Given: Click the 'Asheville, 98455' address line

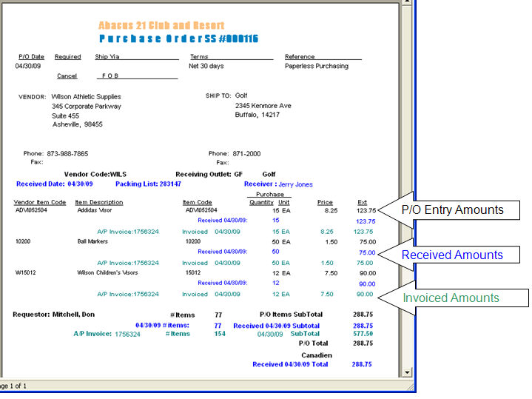Looking at the screenshot, I should click(78, 124).
